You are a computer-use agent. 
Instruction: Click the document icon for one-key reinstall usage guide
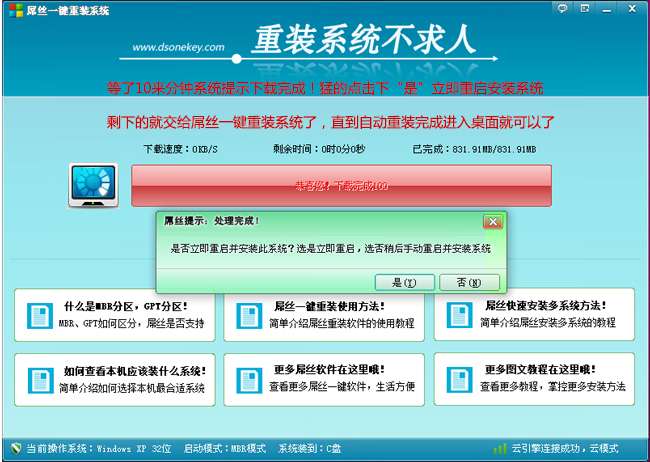(249, 315)
